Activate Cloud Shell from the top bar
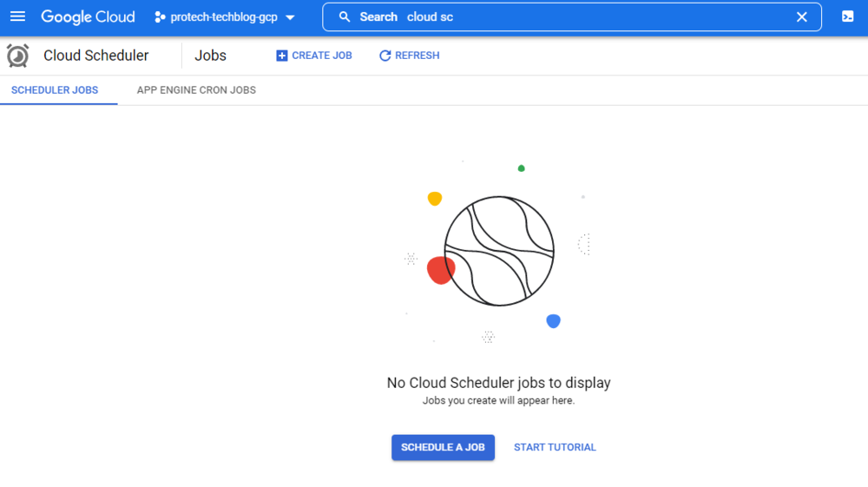 (x=848, y=17)
